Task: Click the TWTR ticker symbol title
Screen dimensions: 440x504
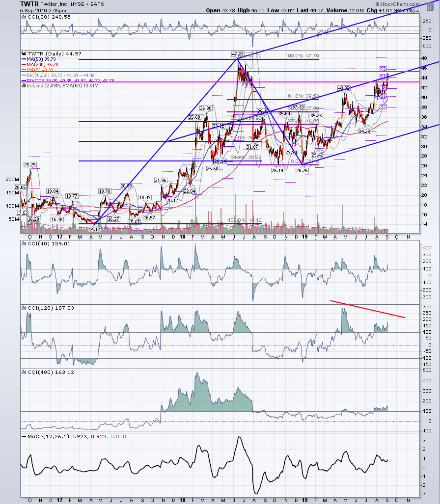Action: tap(29, 4)
